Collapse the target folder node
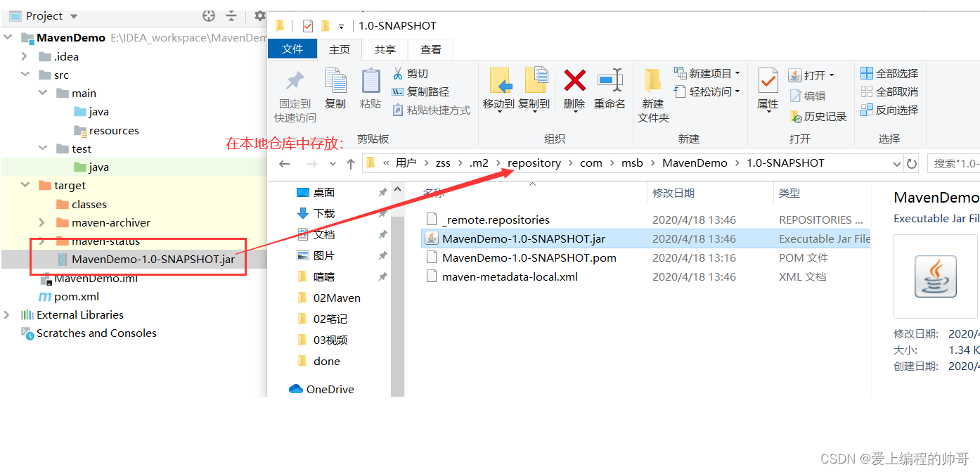980x472 pixels. 25,185
